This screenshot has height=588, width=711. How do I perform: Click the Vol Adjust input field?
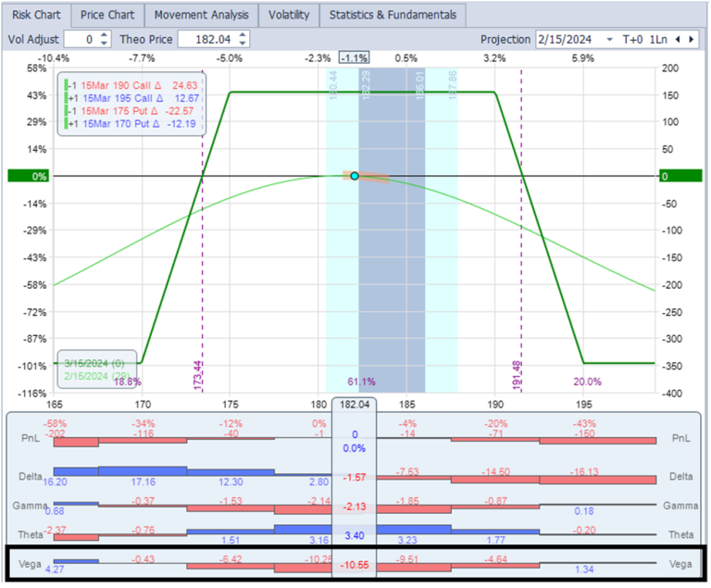tap(78, 40)
